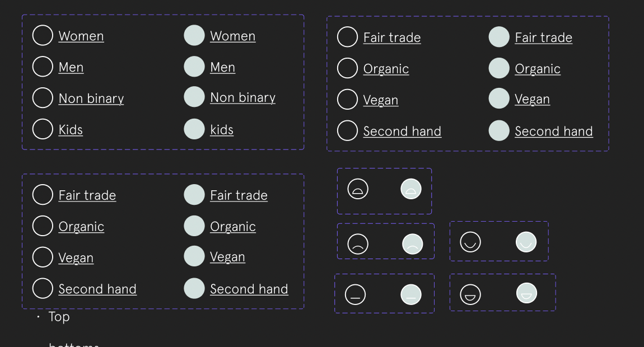Click the filled very sad face icon

pos(411,189)
